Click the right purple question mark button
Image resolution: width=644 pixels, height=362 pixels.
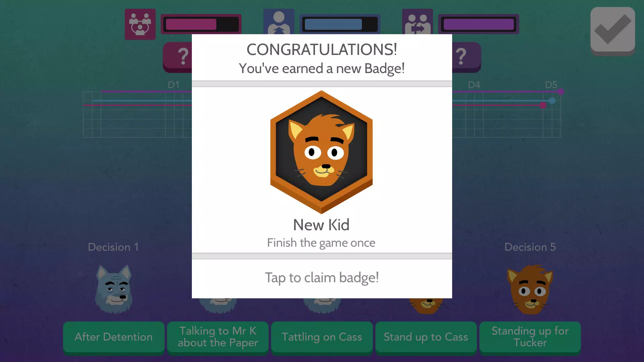click(x=466, y=57)
